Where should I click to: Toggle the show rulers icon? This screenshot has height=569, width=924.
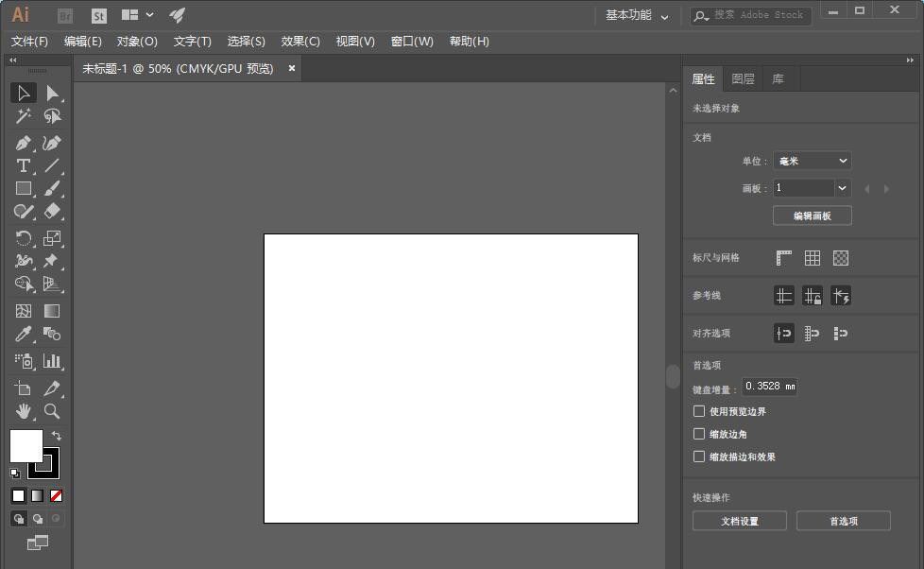783,257
